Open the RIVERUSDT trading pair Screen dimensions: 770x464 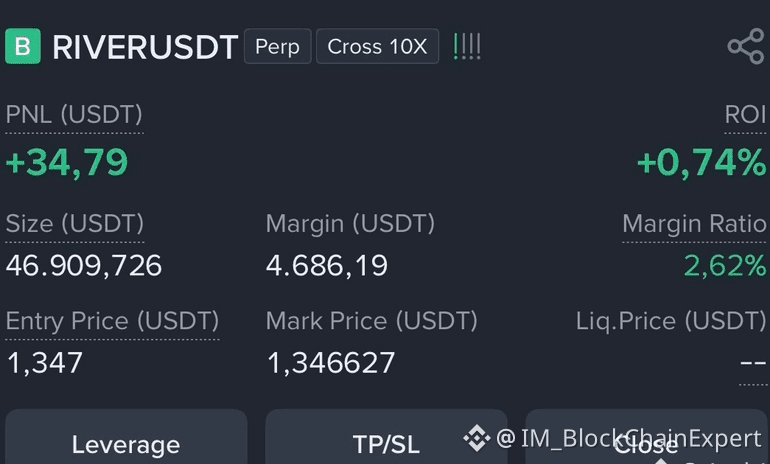pyautogui.click(x=145, y=47)
